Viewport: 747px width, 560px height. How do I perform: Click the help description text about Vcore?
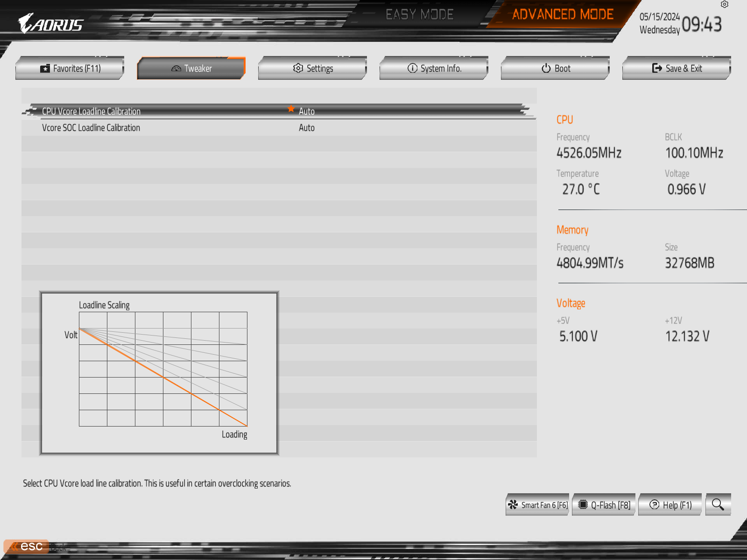click(157, 483)
